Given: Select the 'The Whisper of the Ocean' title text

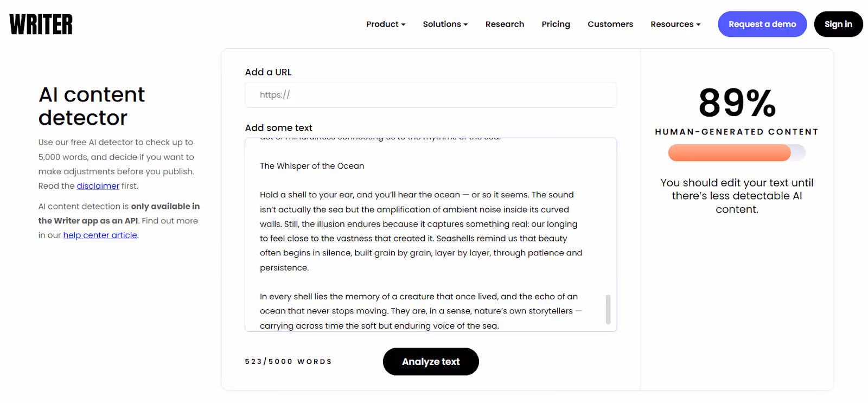Looking at the screenshot, I should pos(312,165).
